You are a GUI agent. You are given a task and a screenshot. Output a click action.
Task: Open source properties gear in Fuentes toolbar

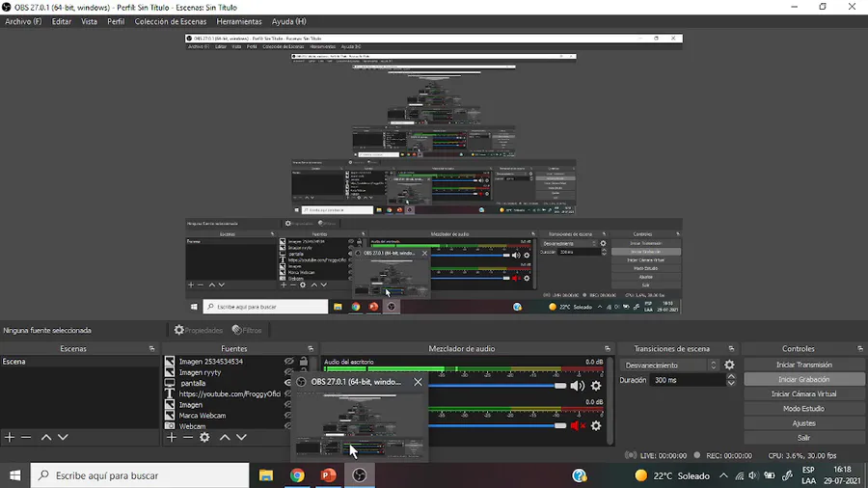tap(204, 437)
